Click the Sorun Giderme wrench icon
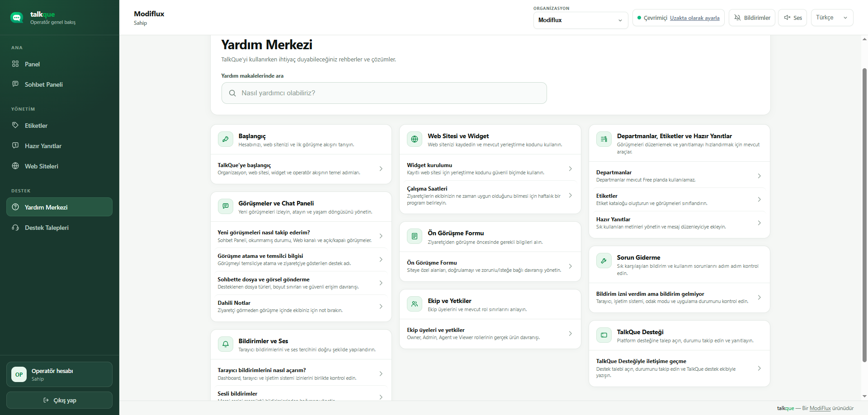The width and height of the screenshot is (868, 415). pos(604,261)
